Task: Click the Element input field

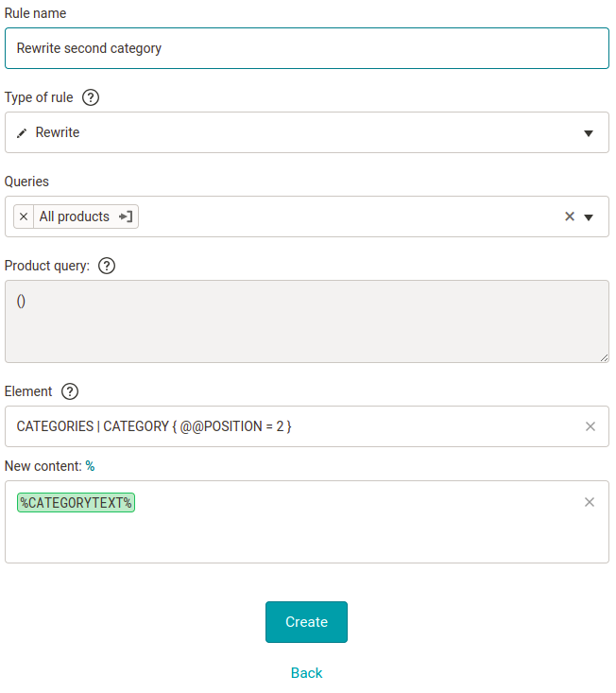Action: 307,426
